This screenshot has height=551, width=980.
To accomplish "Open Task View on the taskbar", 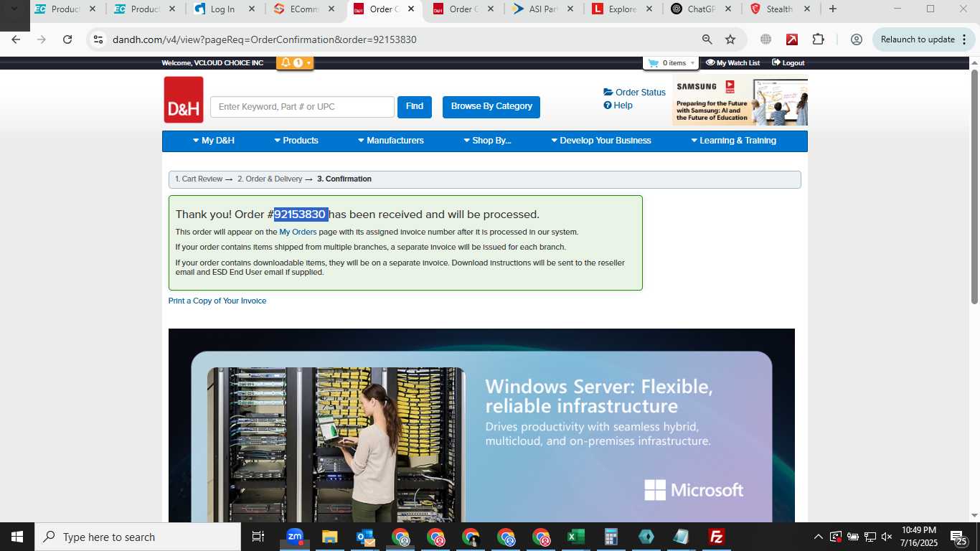I will pyautogui.click(x=258, y=537).
